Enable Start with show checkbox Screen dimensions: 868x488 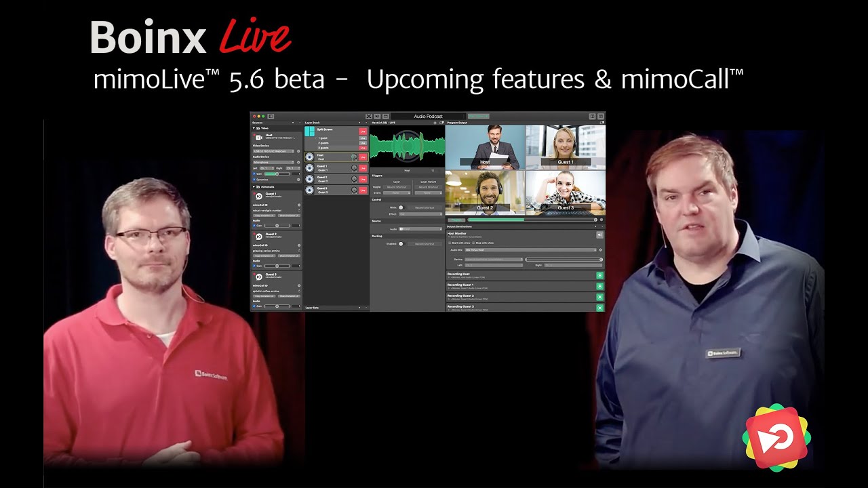click(x=450, y=243)
